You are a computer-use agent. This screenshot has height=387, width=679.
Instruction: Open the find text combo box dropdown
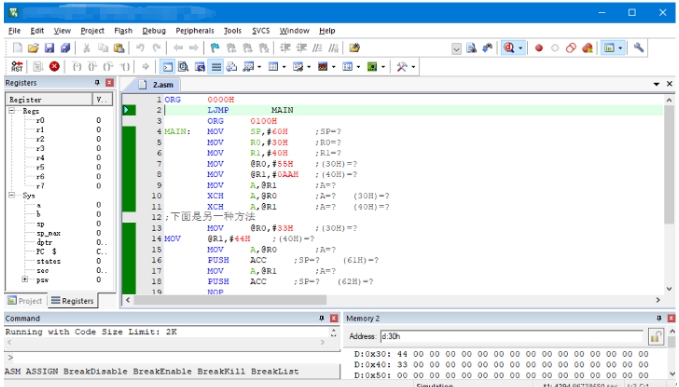[456, 48]
